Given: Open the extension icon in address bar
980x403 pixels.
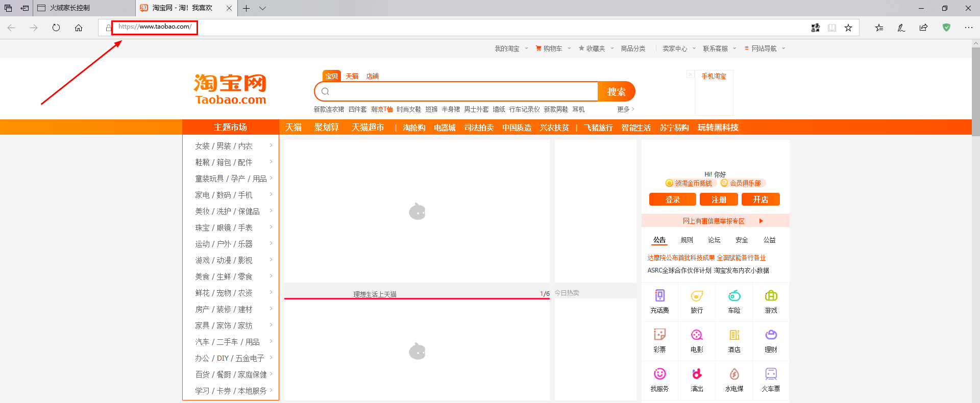Looking at the screenshot, I should [x=816, y=28].
